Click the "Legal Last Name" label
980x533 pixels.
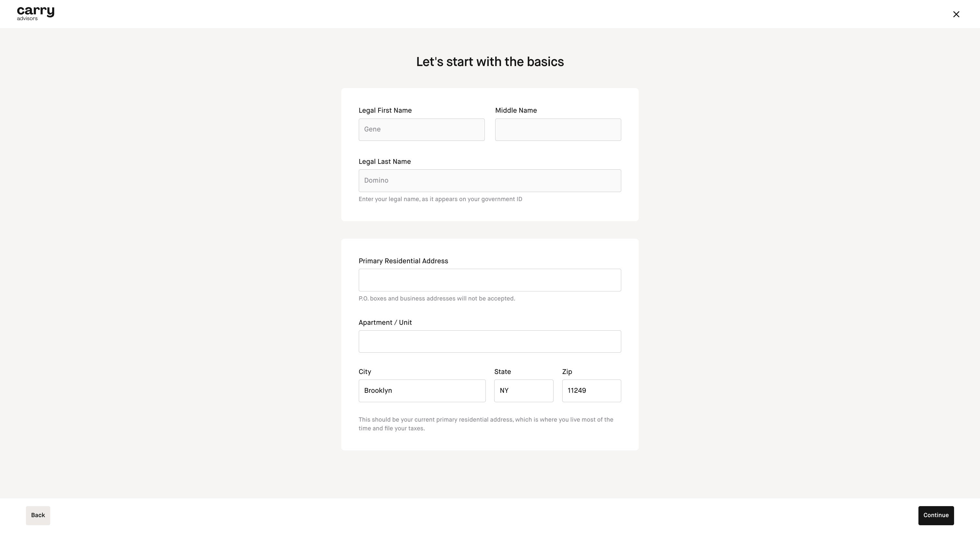point(385,162)
